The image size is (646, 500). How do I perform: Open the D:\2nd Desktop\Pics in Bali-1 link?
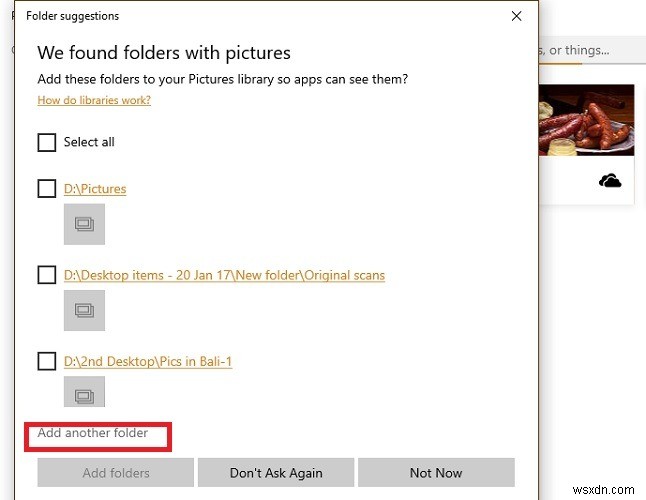148,362
